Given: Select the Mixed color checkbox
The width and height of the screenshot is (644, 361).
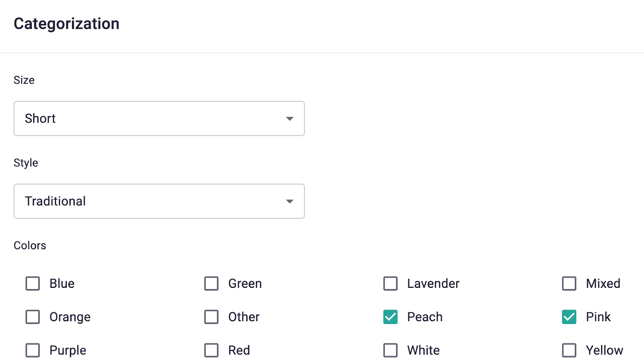Looking at the screenshot, I should click(569, 283).
